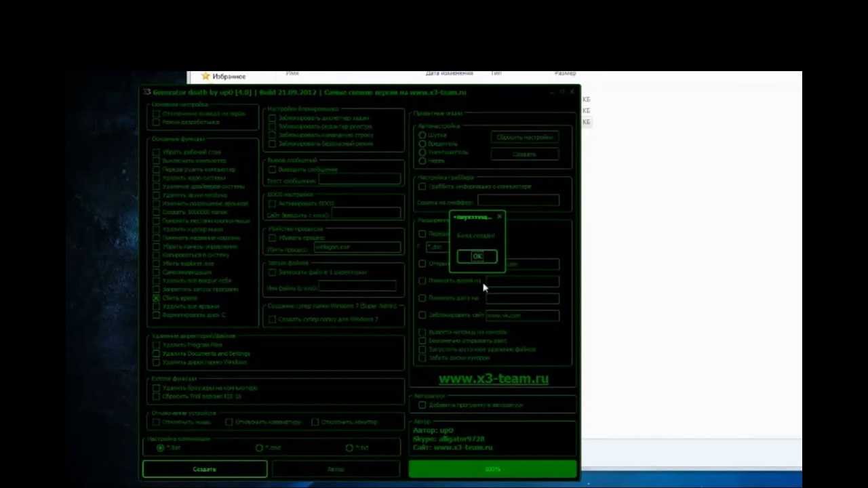868x488 pixels.
Task: Toggle Заблокировать редактор реестра checkbox
Action: 273,127
